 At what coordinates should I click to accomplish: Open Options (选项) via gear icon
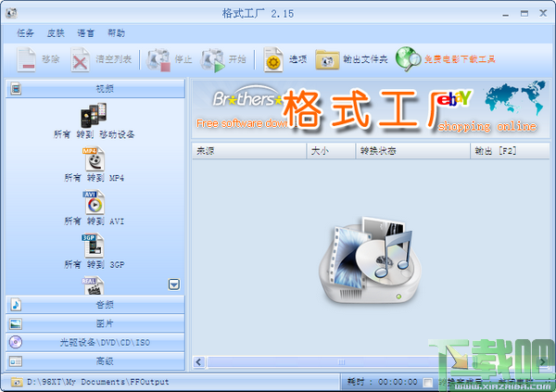coord(273,59)
